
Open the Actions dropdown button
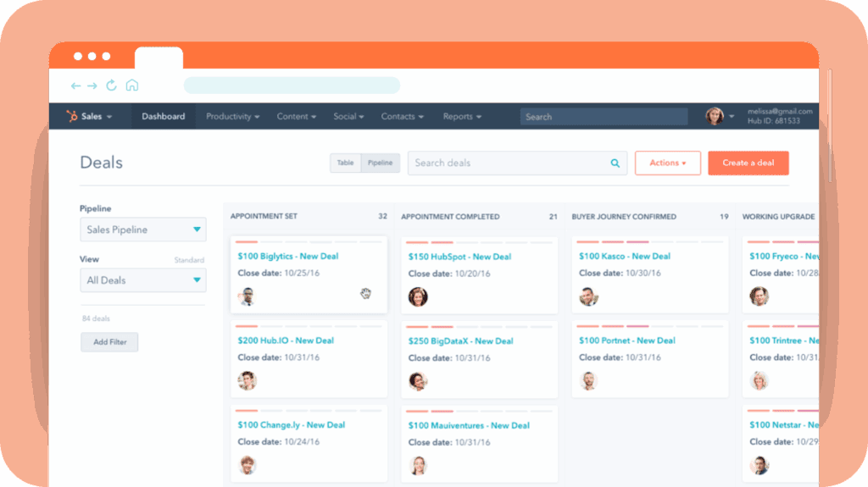tap(667, 163)
